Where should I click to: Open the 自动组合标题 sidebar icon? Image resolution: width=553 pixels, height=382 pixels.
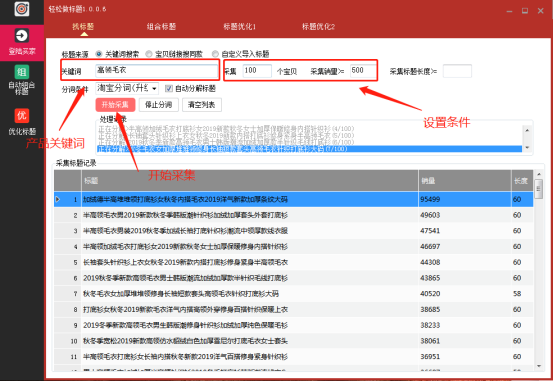pos(22,72)
